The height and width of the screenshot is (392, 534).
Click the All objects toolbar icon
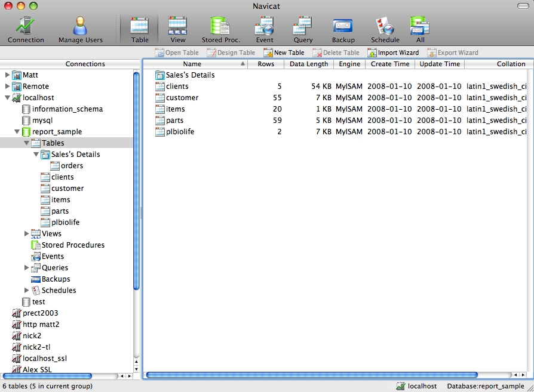[420, 29]
